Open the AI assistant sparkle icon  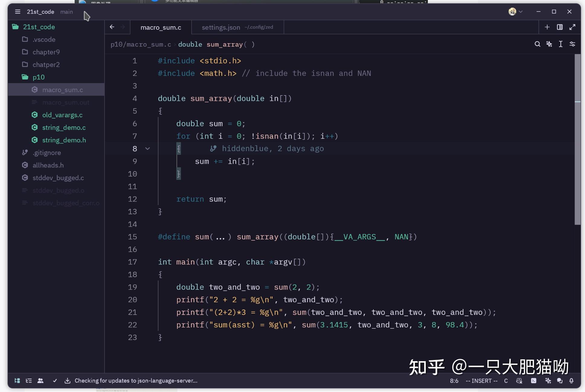548,381
